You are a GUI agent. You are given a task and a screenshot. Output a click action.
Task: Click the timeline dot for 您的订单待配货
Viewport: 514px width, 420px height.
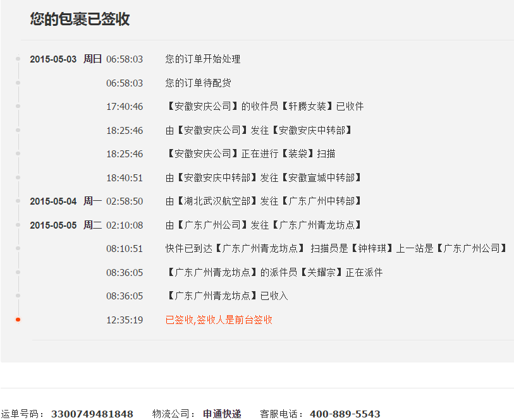18,83
